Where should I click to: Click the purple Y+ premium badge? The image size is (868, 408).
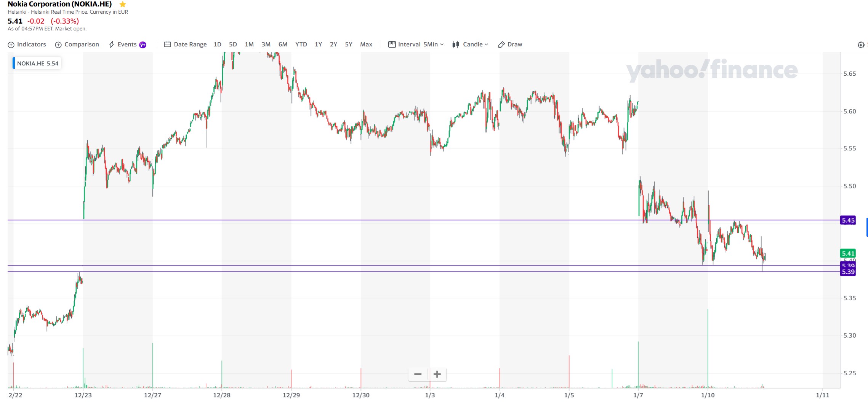pos(143,45)
